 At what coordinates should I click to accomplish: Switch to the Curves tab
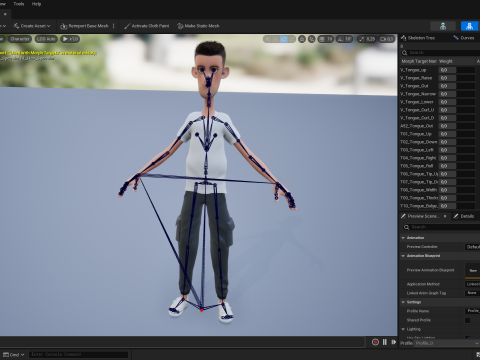coord(464,38)
